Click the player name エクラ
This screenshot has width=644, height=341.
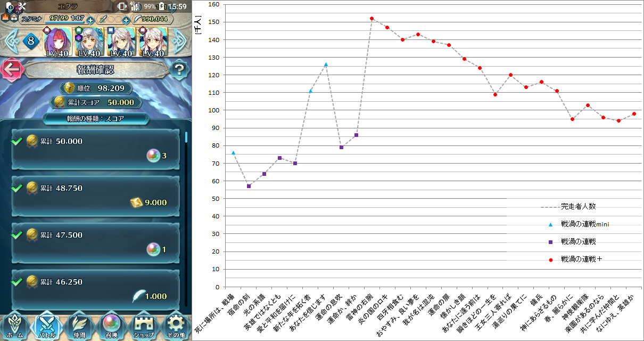pos(68,6)
